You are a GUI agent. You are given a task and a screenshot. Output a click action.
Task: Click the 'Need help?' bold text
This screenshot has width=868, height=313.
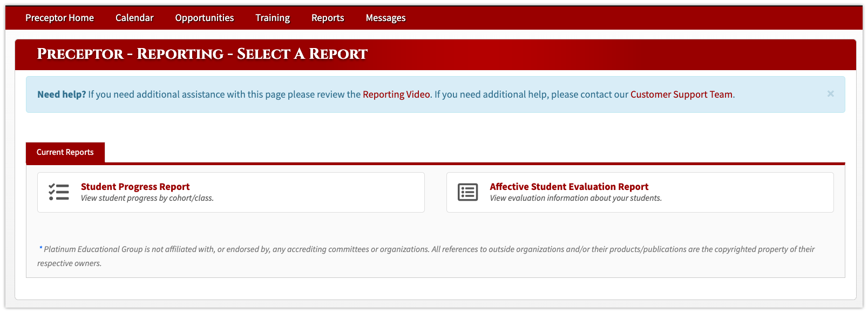pyautogui.click(x=62, y=94)
